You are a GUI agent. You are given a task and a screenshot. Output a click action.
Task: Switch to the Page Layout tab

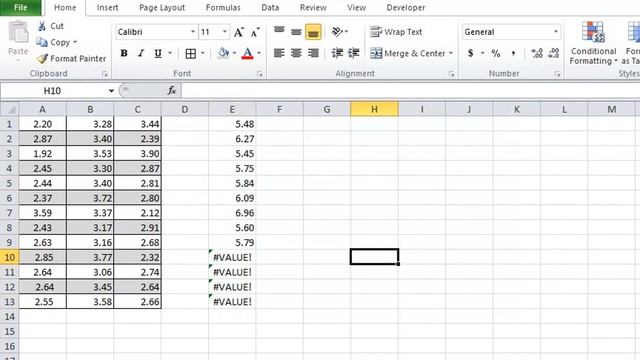click(162, 7)
